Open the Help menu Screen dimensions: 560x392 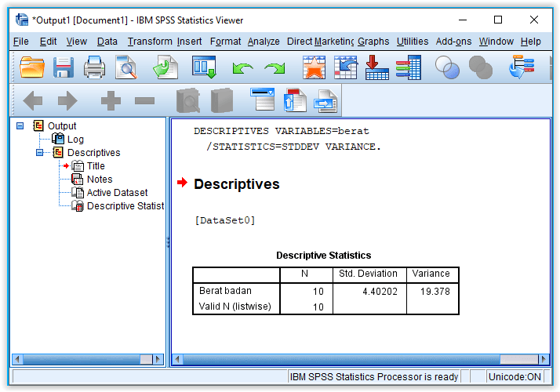pos(531,42)
